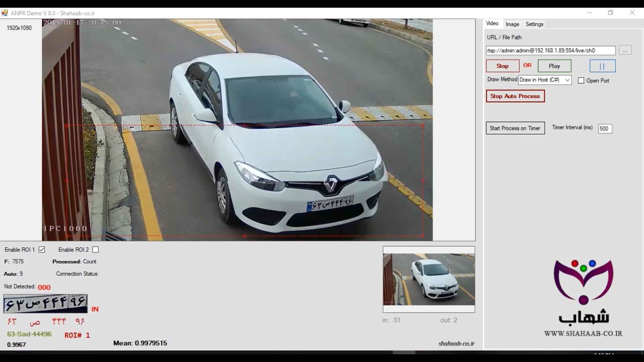Switch to the Image tab
This screenshot has height=362, width=644.
click(512, 24)
